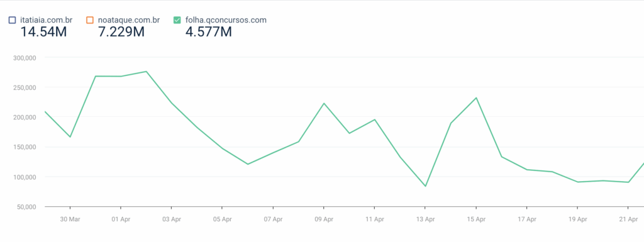Enable the itatiaia.com.br series checkbox
Image resolution: width=644 pixels, height=242 pixels.
[12, 19]
